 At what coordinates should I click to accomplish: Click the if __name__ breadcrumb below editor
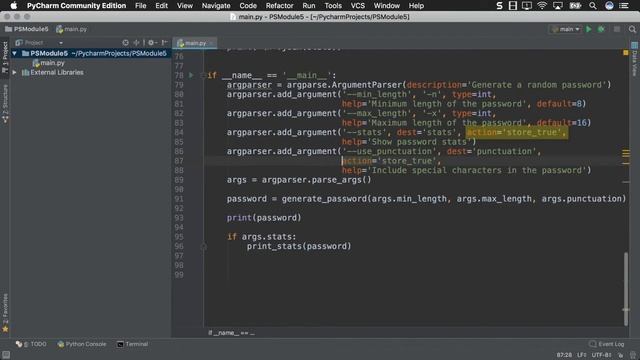(x=231, y=333)
